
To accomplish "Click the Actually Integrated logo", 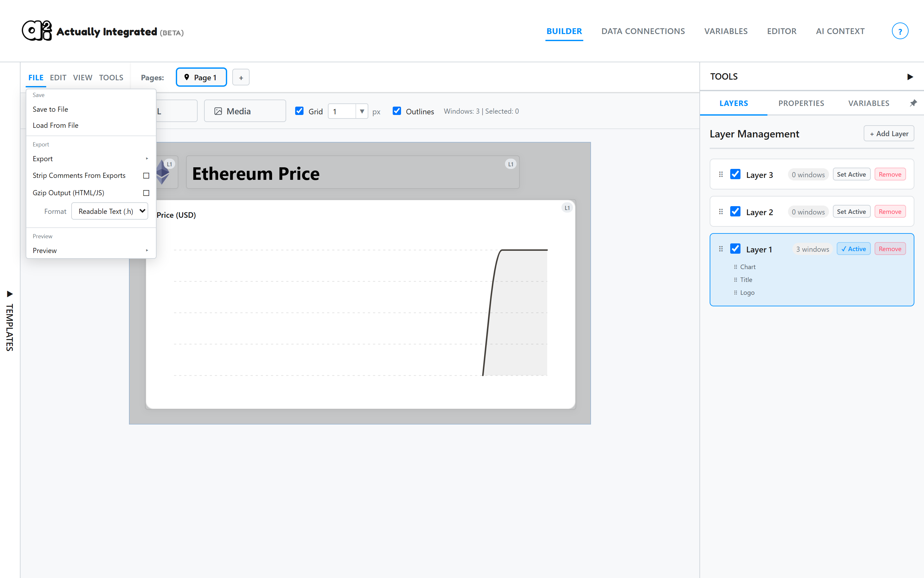I will pos(102,31).
